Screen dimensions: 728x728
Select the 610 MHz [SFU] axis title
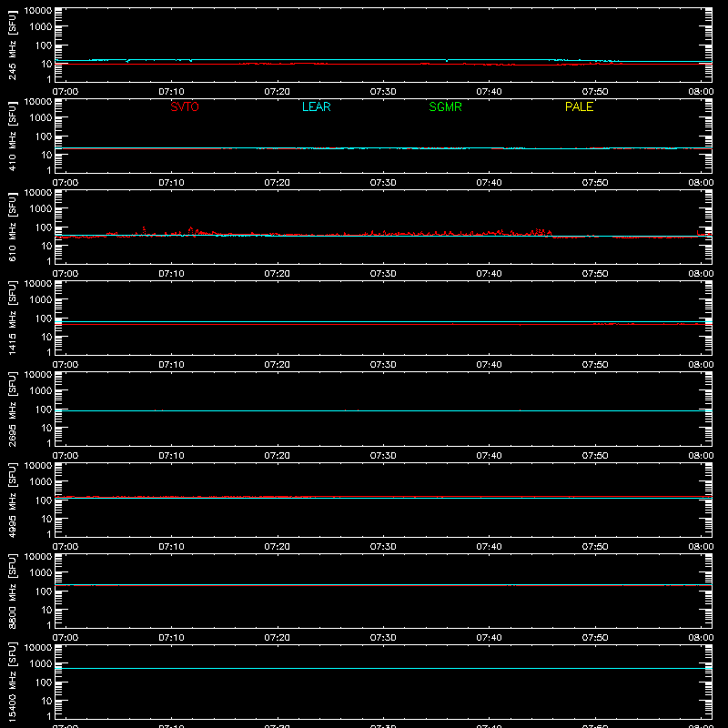pos(12,227)
